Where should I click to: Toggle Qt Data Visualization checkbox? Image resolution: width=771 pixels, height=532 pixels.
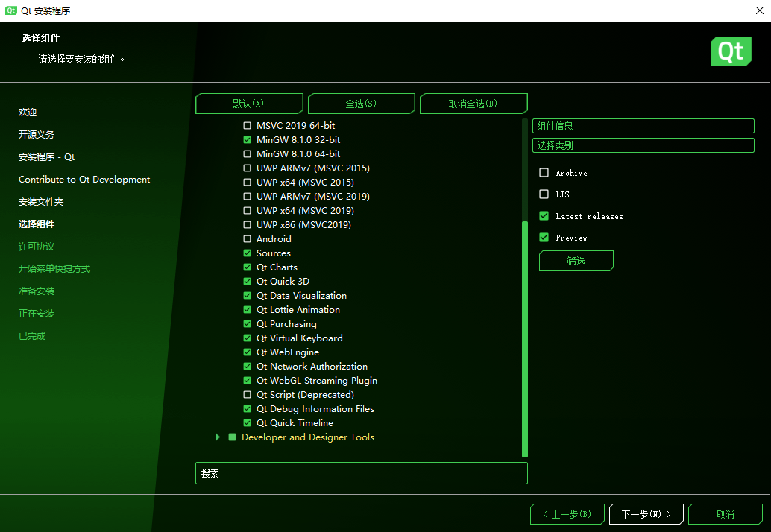248,296
